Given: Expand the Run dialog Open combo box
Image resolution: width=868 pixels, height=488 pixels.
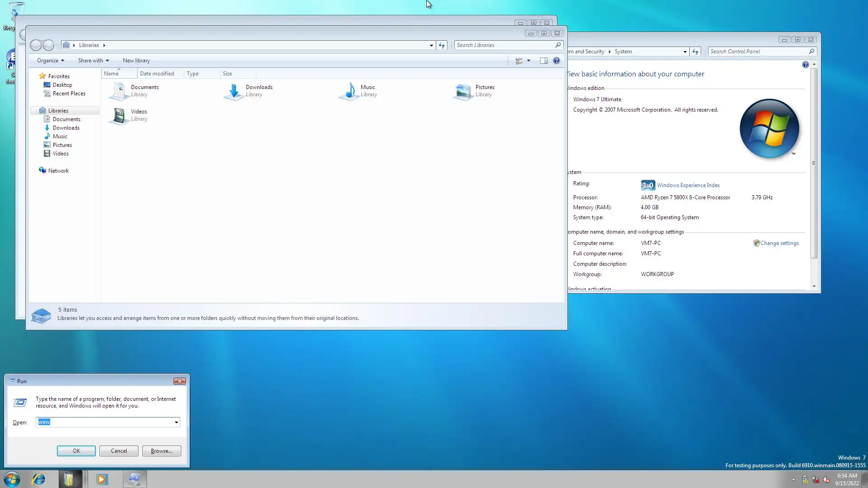Looking at the screenshot, I should click(x=176, y=422).
